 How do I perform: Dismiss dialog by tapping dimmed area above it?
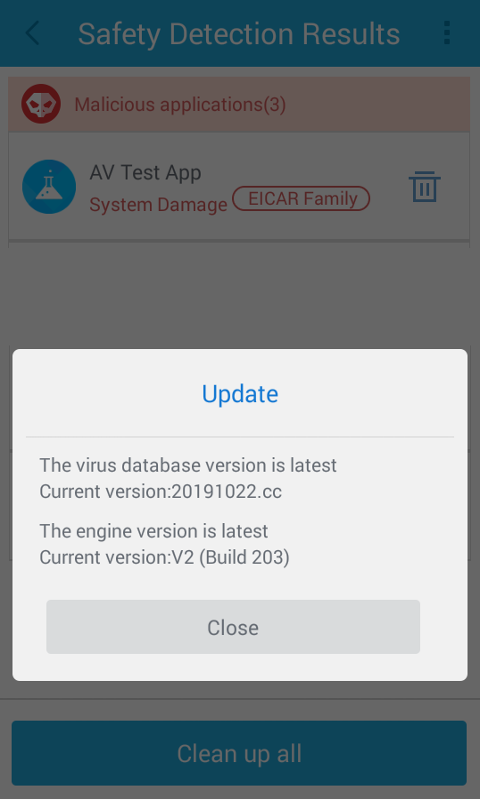pos(240,296)
